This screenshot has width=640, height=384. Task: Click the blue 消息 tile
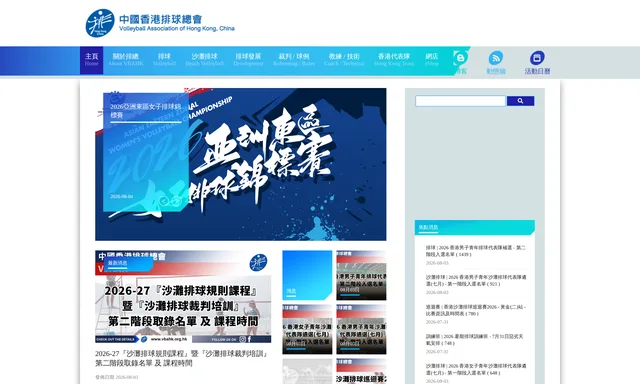[307, 275]
